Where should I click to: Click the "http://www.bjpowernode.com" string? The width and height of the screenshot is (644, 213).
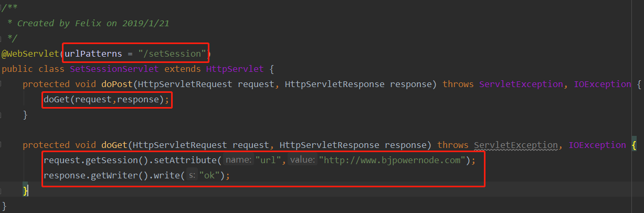coord(393,160)
